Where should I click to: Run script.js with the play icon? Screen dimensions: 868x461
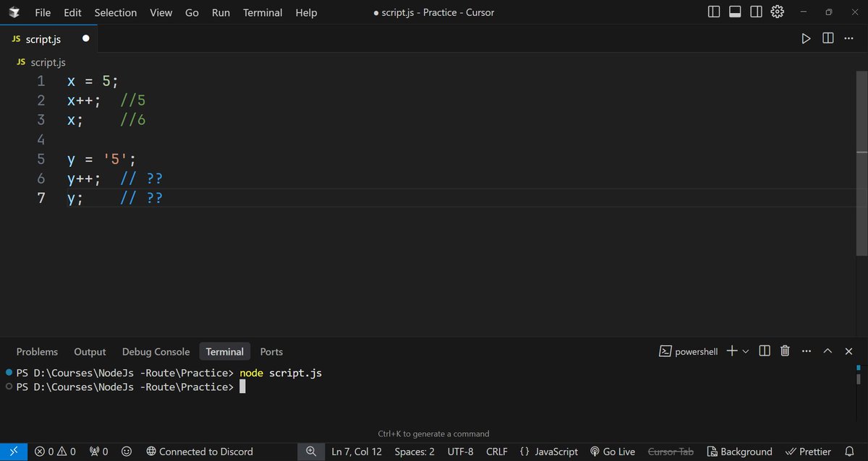click(806, 39)
